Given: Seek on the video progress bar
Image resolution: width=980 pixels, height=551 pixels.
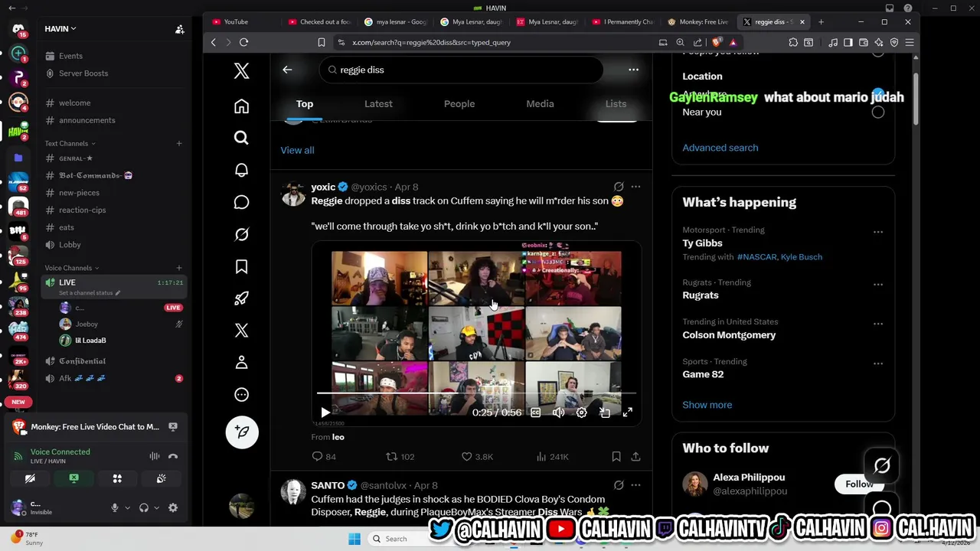Looking at the screenshot, I should coord(476,393).
